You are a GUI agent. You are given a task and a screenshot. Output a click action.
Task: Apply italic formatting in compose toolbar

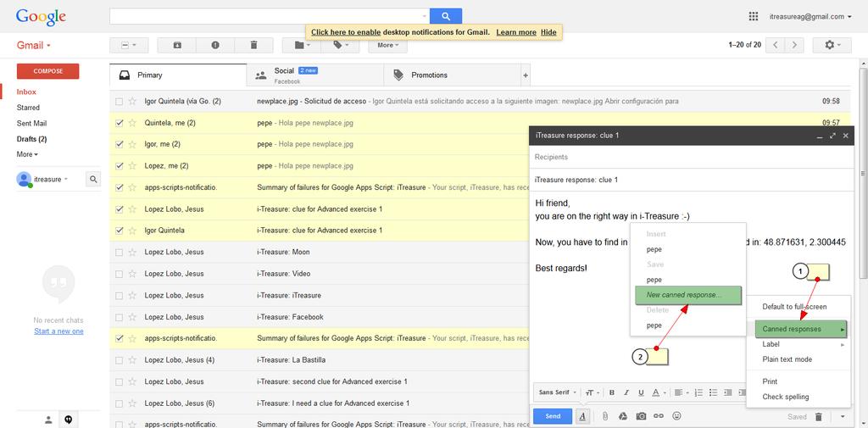[x=626, y=392]
